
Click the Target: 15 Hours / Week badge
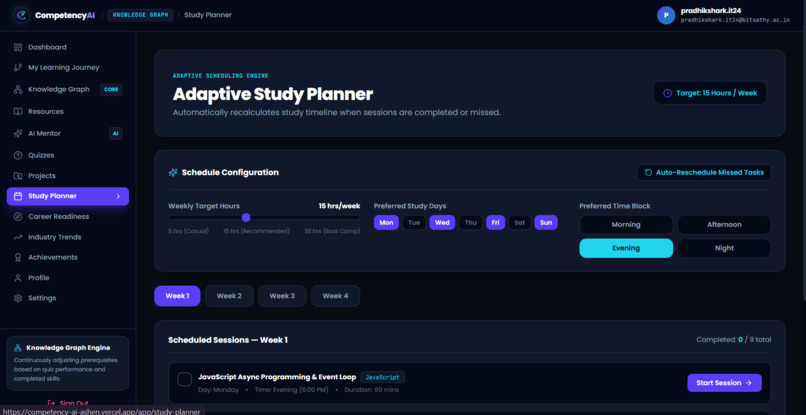pyautogui.click(x=710, y=93)
